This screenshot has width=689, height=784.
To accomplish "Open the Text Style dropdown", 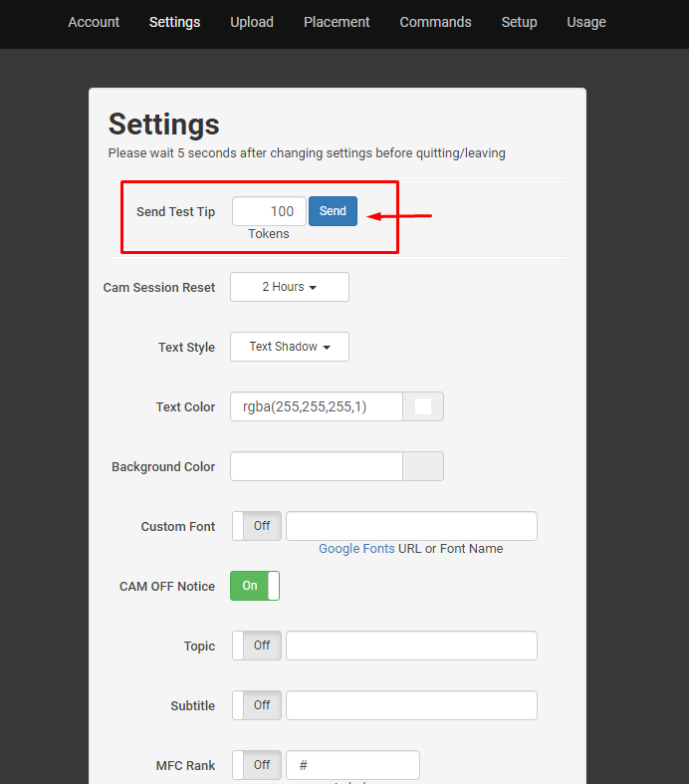I will pos(290,347).
